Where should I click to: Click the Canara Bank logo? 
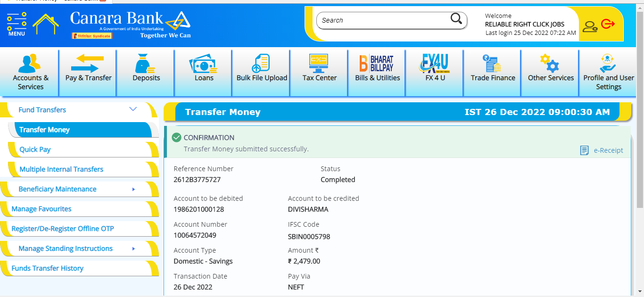[131, 25]
